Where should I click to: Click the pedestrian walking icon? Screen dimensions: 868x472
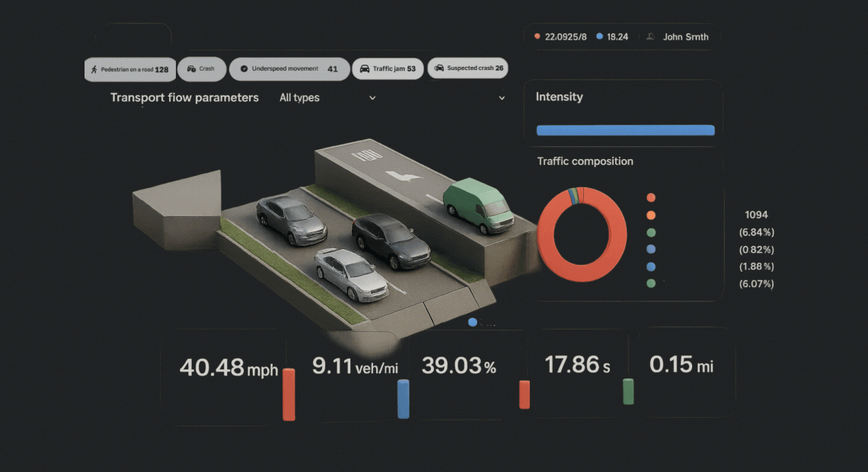94,69
